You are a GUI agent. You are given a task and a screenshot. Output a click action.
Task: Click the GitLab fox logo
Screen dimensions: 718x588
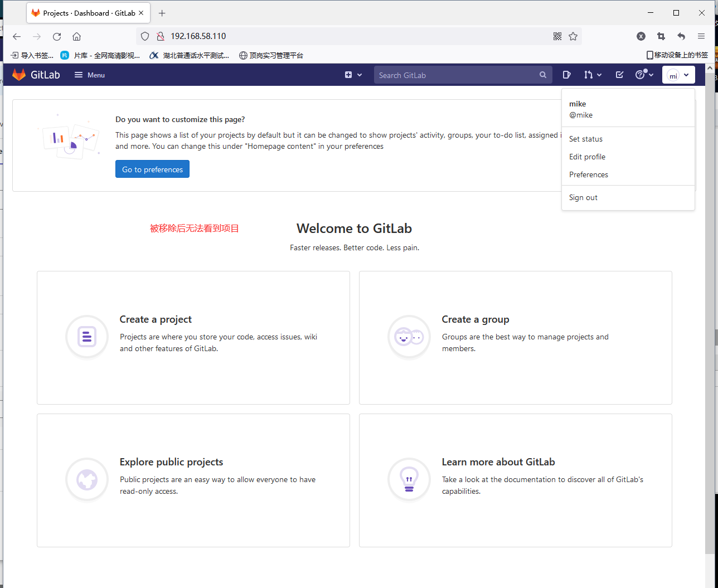click(19, 75)
